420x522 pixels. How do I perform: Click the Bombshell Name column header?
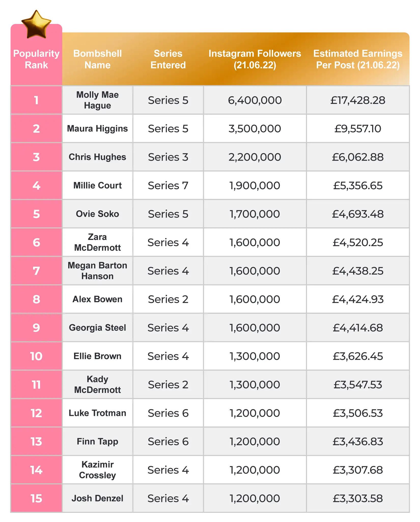97,59
